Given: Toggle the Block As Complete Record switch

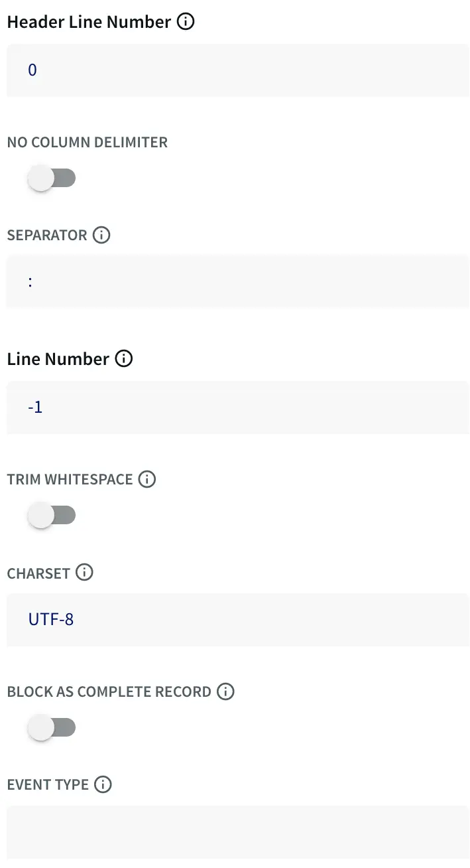Looking at the screenshot, I should point(52,728).
